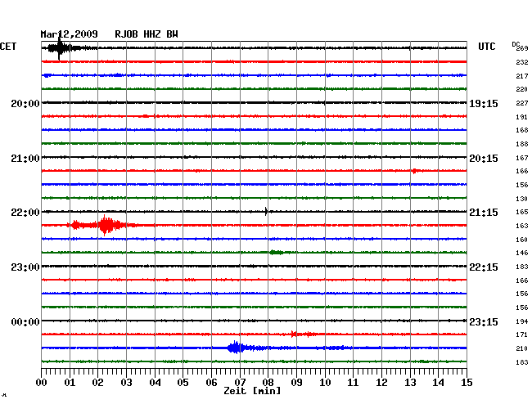Viewport: 532px width, 404px height.
Task: Select the 22:00 CET time label
Action: (25, 213)
